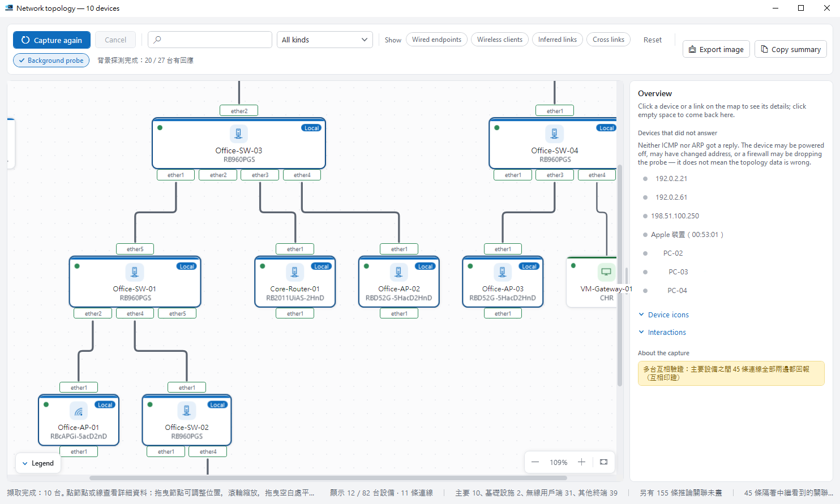Disable the Background probe toggle
This screenshot has width=840, height=504.
point(51,61)
